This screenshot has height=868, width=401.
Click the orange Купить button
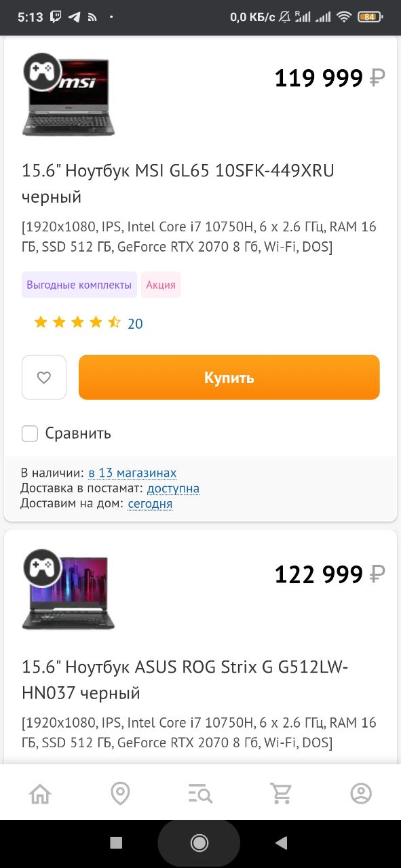pyautogui.click(x=229, y=378)
